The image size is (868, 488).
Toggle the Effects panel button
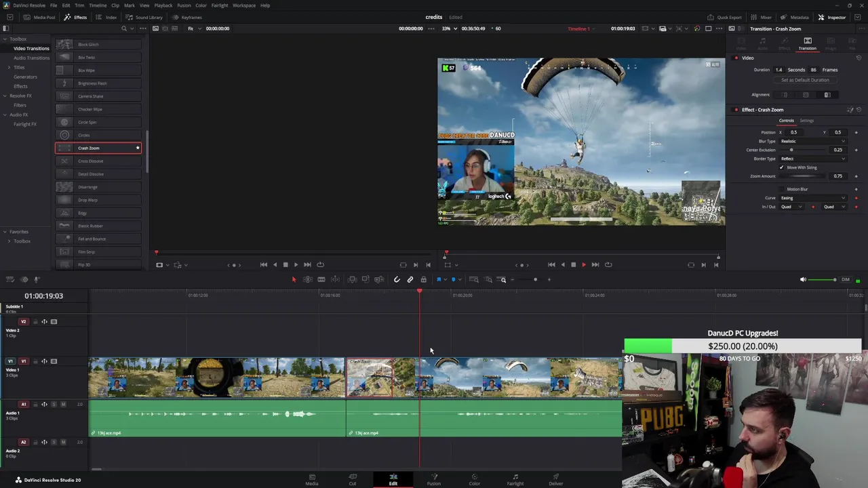76,17
